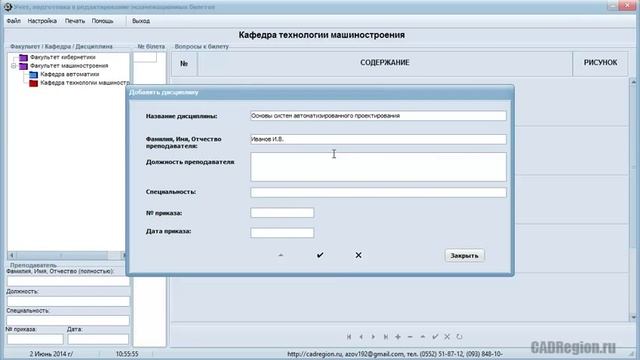Click the Название дисциплины input field
Image resolution: width=640 pixels, height=360 pixels.
(378, 116)
